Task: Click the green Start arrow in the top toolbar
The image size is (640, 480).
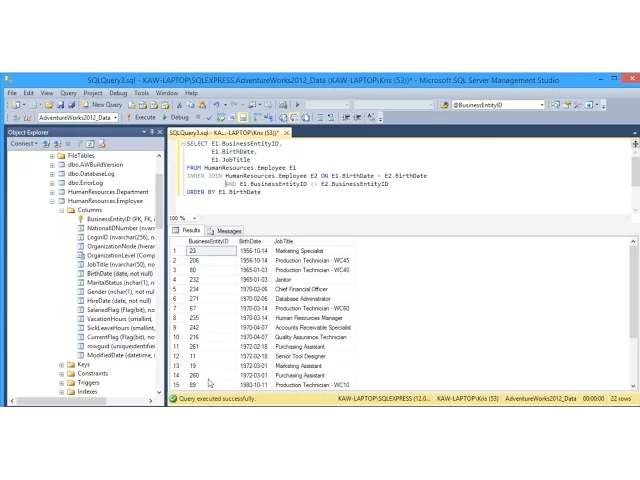Action: coord(298,105)
